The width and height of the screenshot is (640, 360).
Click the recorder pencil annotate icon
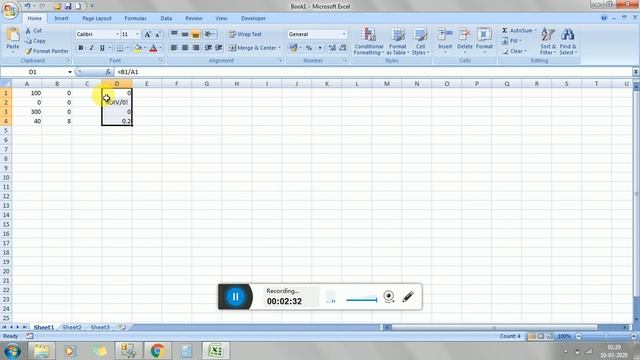coord(408,297)
